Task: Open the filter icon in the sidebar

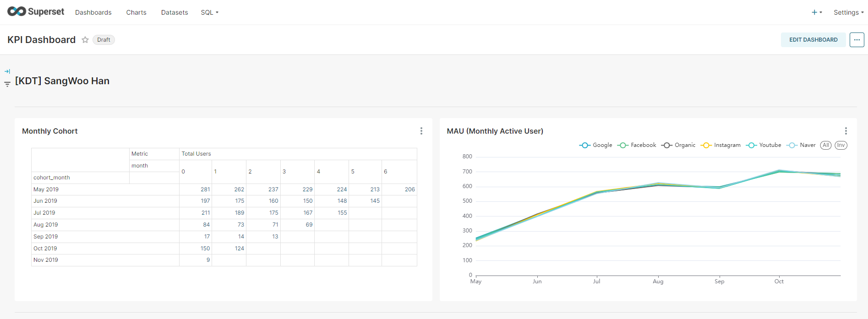Action: 7,84
